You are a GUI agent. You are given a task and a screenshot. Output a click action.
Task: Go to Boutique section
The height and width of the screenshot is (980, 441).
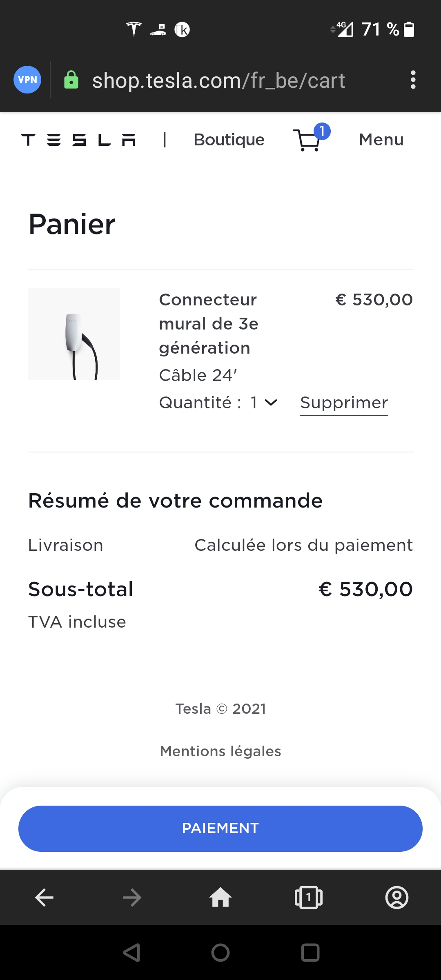tap(229, 140)
